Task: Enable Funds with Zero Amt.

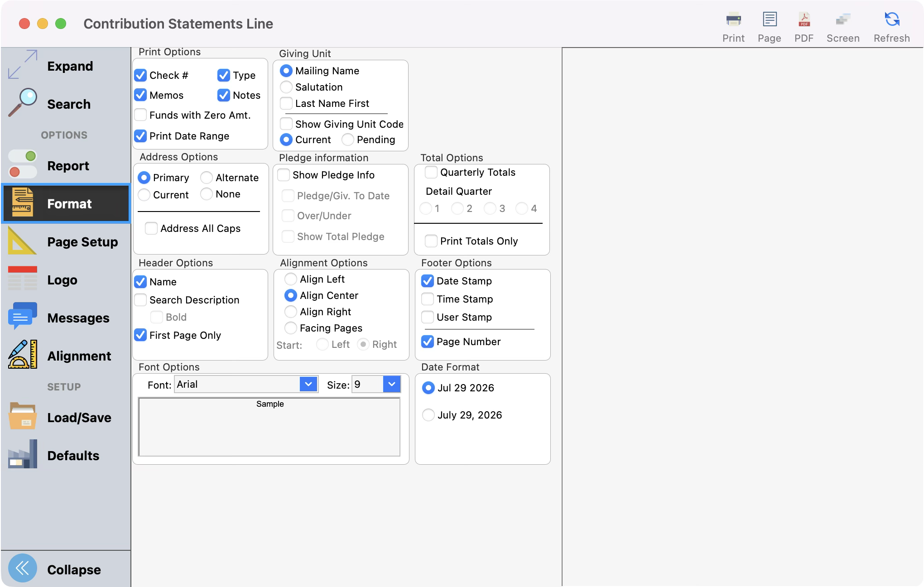Action: [141, 115]
